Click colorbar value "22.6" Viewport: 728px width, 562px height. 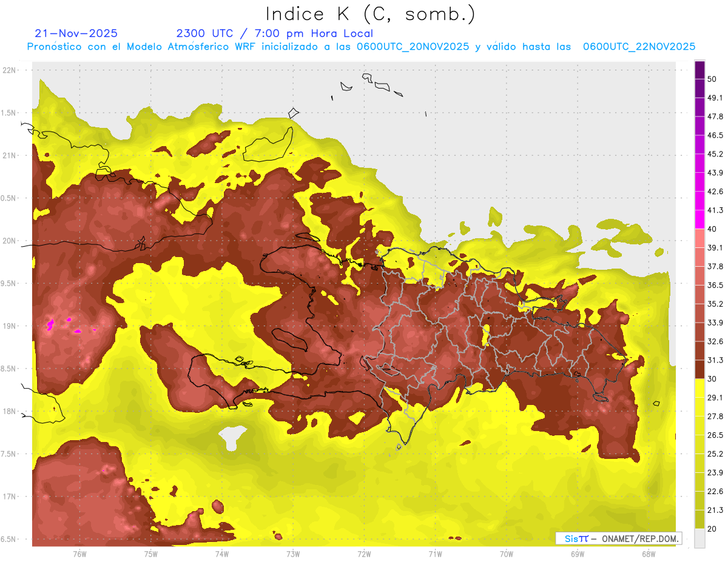pyautogui.click(x=715, y=491)
